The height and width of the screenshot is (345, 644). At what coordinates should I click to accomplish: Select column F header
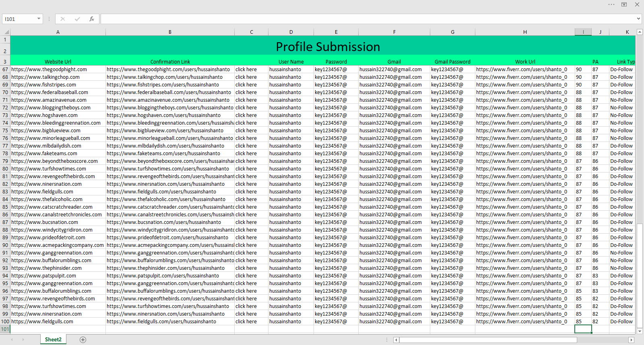pos(394,32)
